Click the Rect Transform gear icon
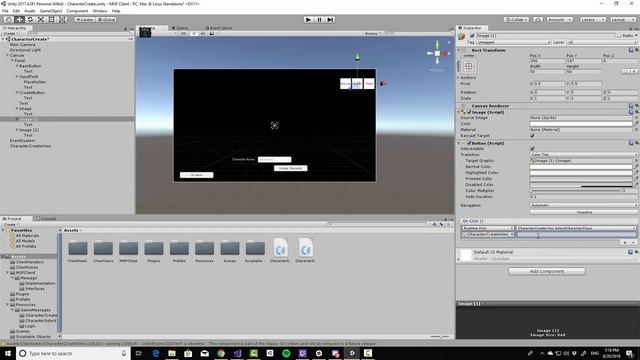 [x=637, y=50]
